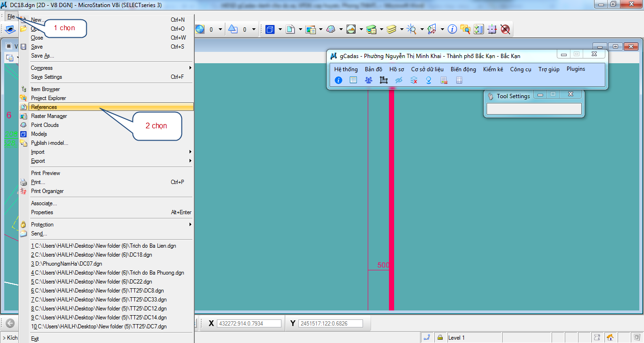644x343 pixels.
Task: Select References from the File menu
Action: pyautogui.click(x=44, y=107)
